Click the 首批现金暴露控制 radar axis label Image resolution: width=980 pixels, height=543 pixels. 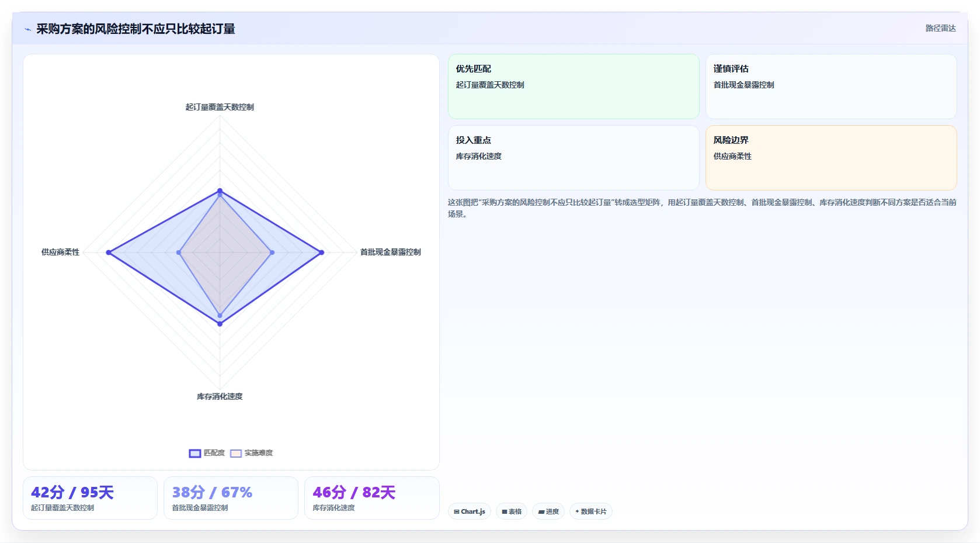pos(391,252)
